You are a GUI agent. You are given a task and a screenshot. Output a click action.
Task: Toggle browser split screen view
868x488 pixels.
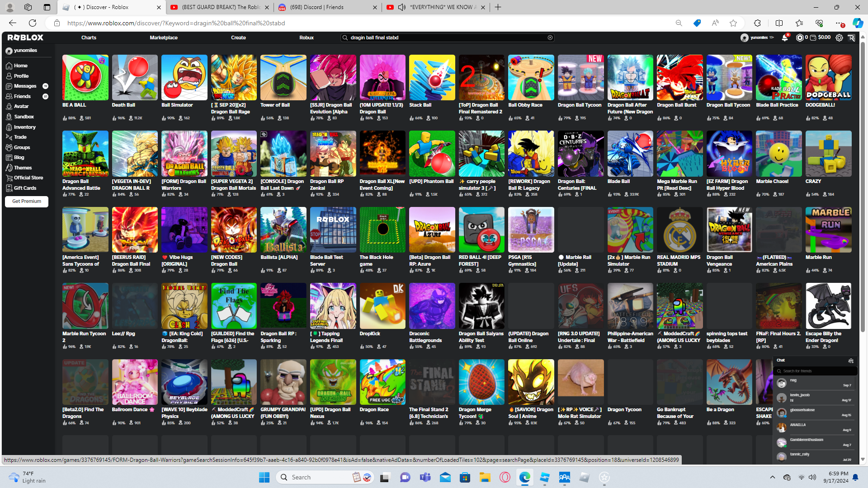pos(779,23)
